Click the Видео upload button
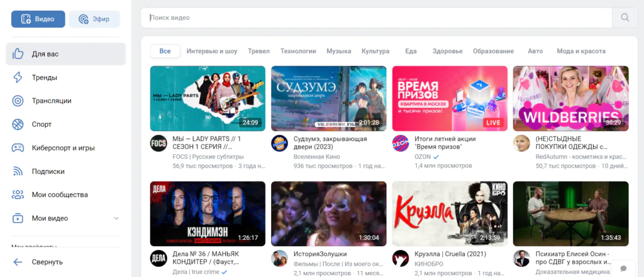The width and height of the screenshot is (644, 277). point(38,19)
